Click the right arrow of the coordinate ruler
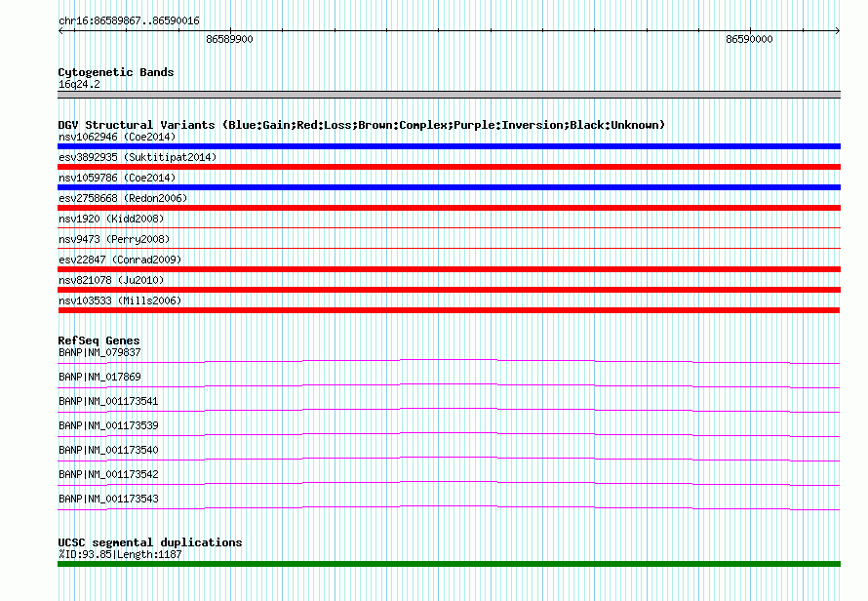 click(838, 31)
